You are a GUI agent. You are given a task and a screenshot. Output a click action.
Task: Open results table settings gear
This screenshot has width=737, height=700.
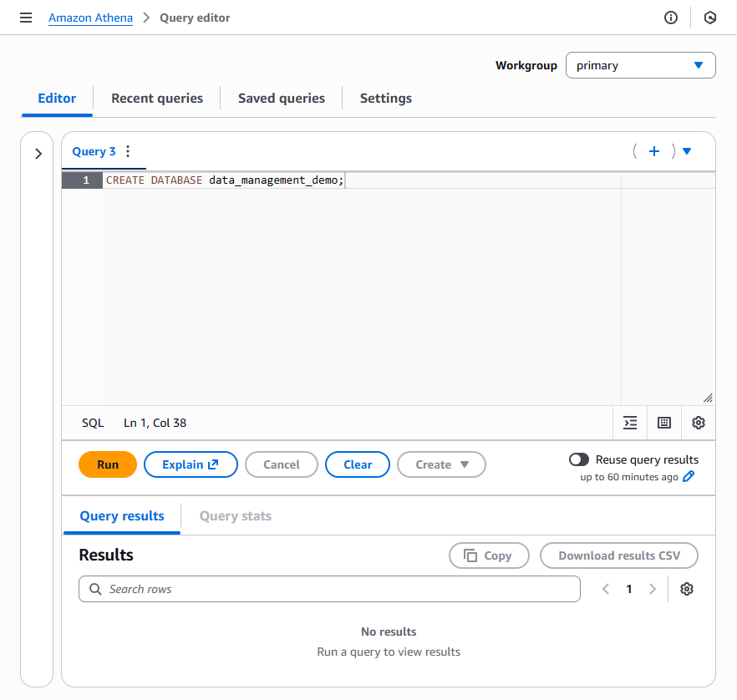(x=687, y=589)
